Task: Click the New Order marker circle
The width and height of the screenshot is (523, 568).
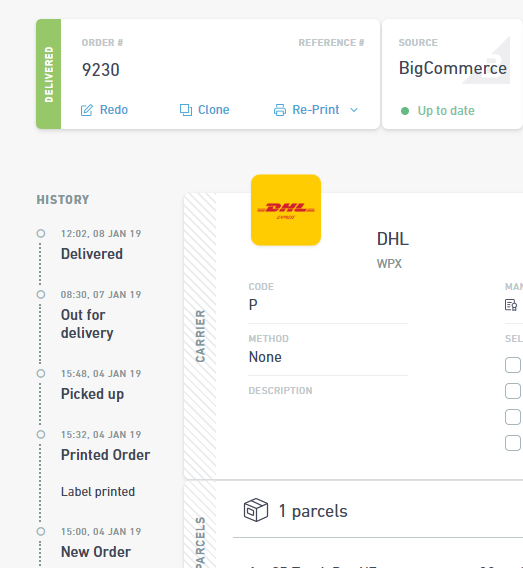Action: pyautogui.click(x=41, y=531)
